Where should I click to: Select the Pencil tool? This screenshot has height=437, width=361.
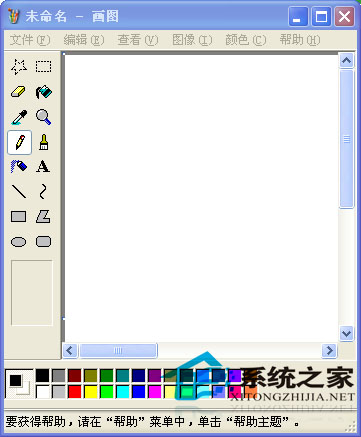(x=19, y=142)
